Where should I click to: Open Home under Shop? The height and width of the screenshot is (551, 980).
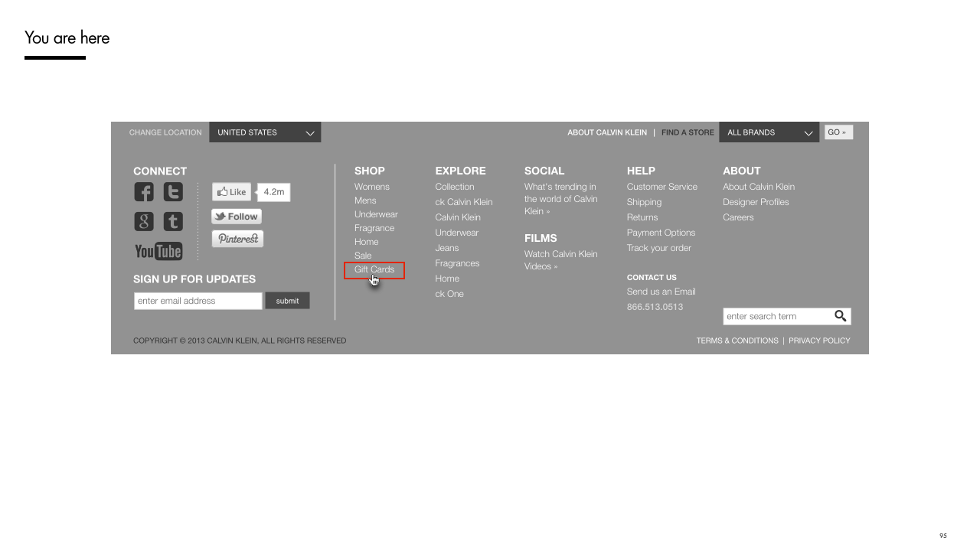(x=367, y=242)
